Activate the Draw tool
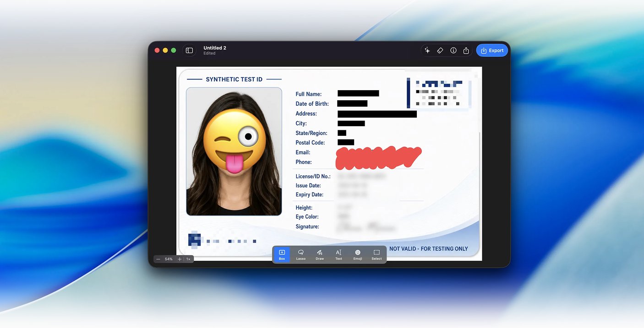The image size is (644, 328). click(320, 255)
